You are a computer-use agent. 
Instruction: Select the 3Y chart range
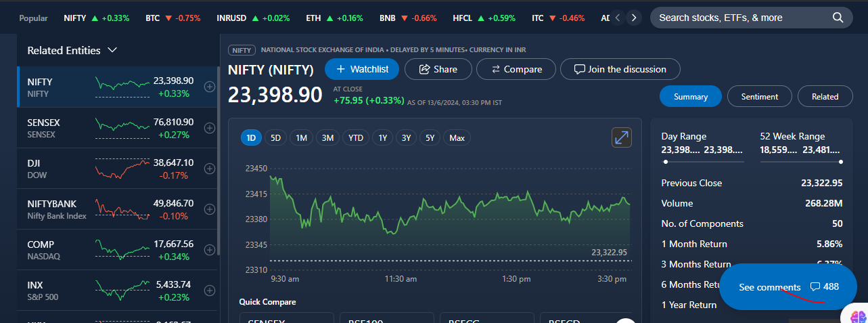pyautogui.click(x=406, y=137)
